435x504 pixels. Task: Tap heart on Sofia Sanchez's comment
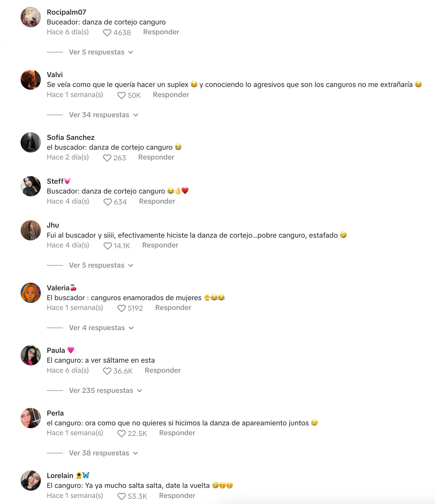[x=107, y=158]
